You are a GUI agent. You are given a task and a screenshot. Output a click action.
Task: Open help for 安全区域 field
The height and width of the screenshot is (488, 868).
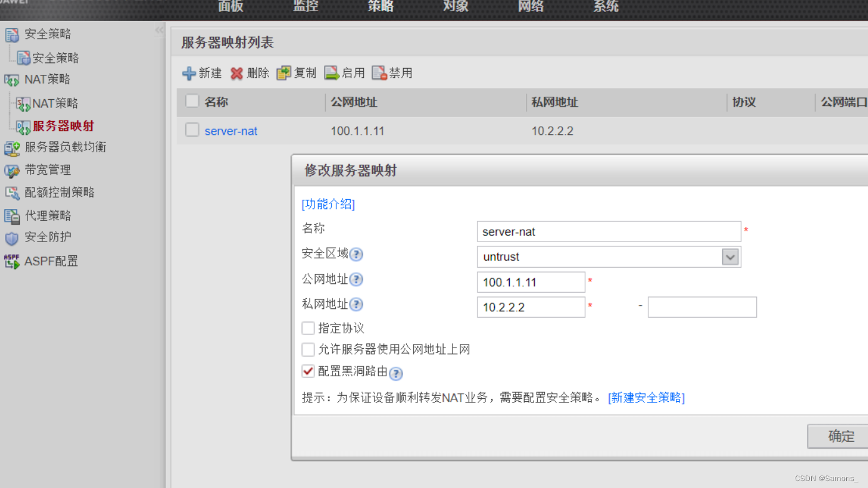pyautogui.click(x=356, y=255)
